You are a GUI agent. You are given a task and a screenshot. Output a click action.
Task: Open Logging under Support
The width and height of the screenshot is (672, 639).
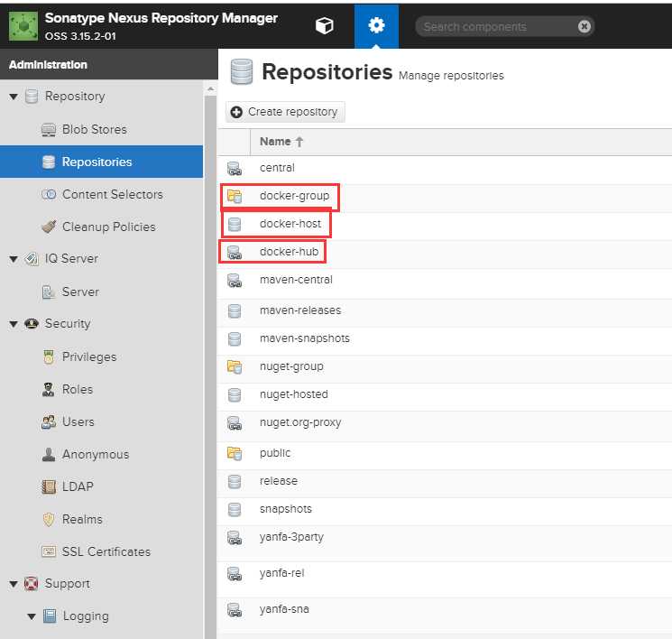86,616
